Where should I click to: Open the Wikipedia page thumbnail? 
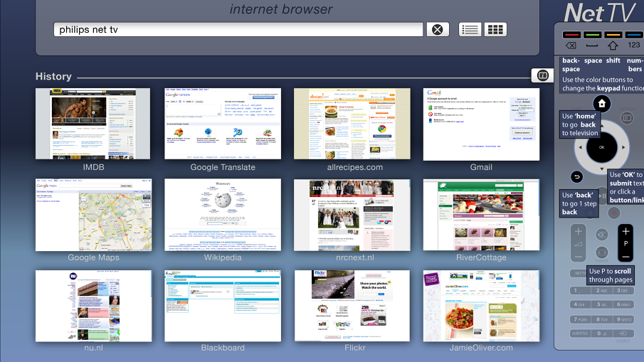223,215
